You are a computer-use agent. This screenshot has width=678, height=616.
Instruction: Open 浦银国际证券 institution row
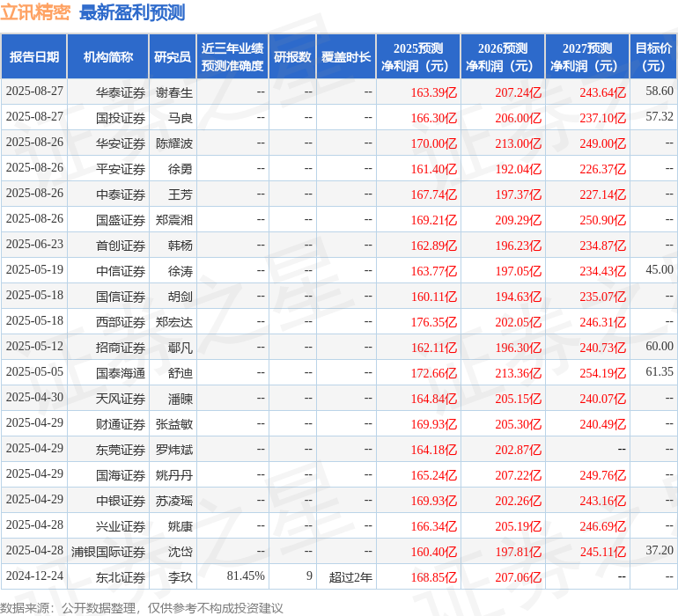coord(109,552)
